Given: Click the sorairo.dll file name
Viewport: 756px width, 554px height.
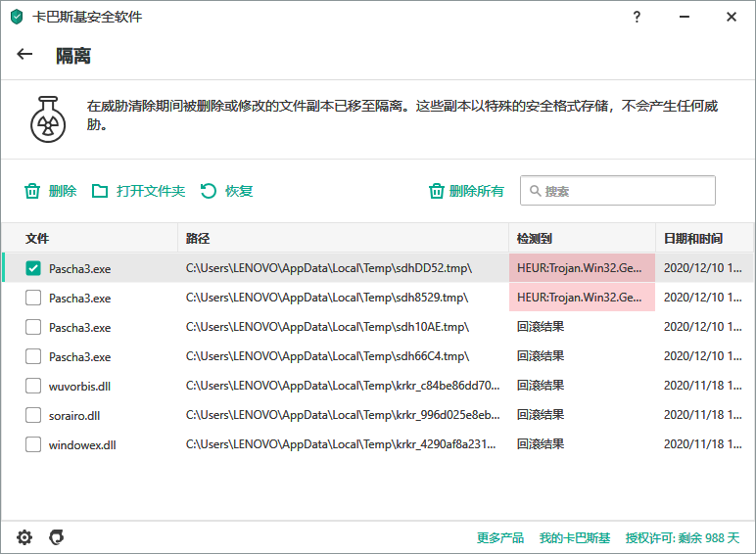Looking at the screenshot, I should 74,416.
